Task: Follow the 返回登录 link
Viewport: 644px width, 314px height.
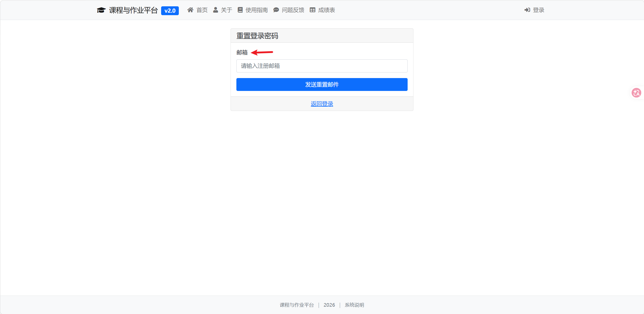Action: coord(322,104)
